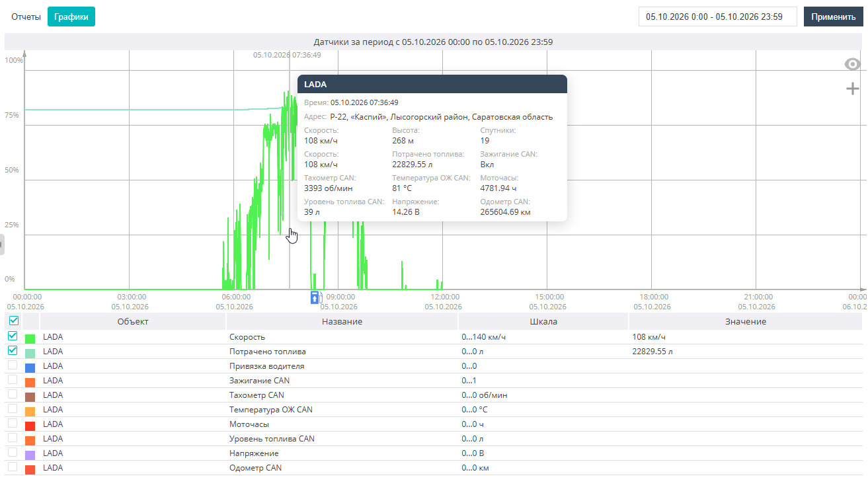
Task: Click the plus icon beside the chart
Action: pos(853,89)
